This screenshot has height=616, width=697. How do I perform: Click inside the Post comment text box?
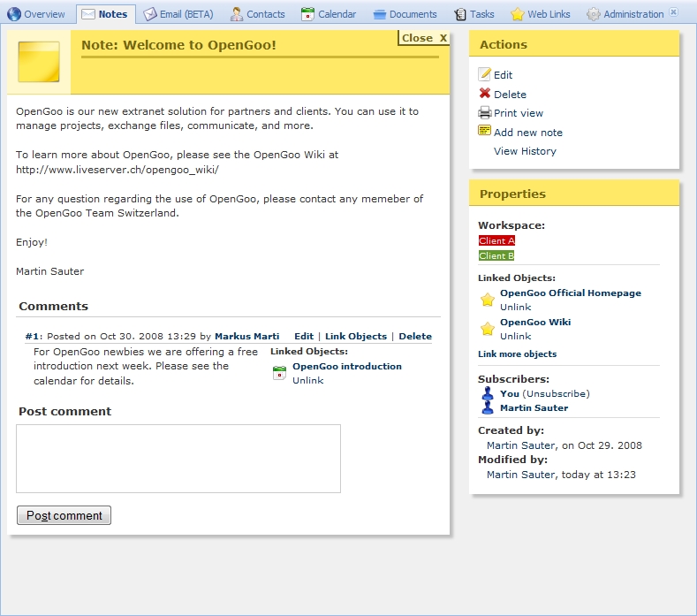tap(178, 459)
